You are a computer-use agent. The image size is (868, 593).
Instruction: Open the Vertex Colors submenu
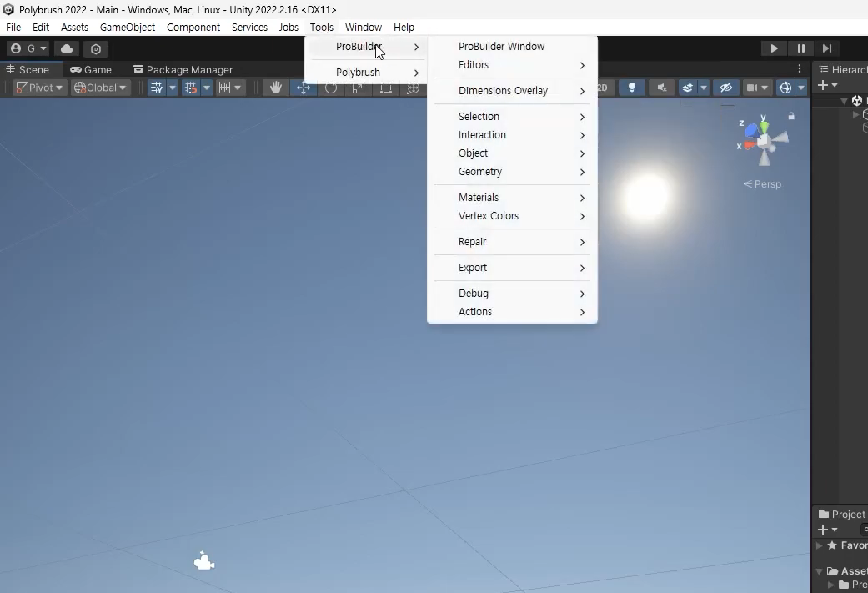[x=512, y=216]
